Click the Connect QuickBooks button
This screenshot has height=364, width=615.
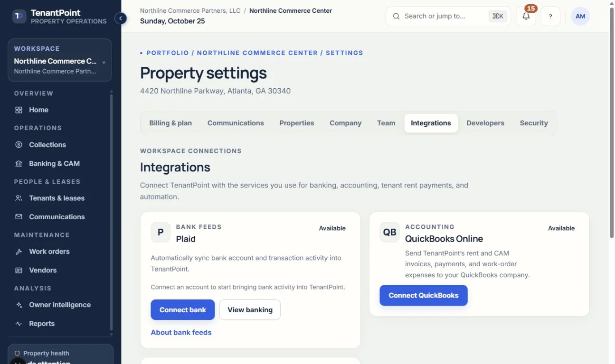pyautogui.click(x=424, y=295)
